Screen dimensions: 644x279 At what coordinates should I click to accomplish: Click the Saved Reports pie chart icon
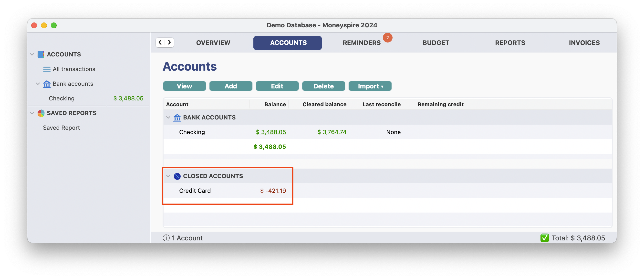[x=41, y=113]
